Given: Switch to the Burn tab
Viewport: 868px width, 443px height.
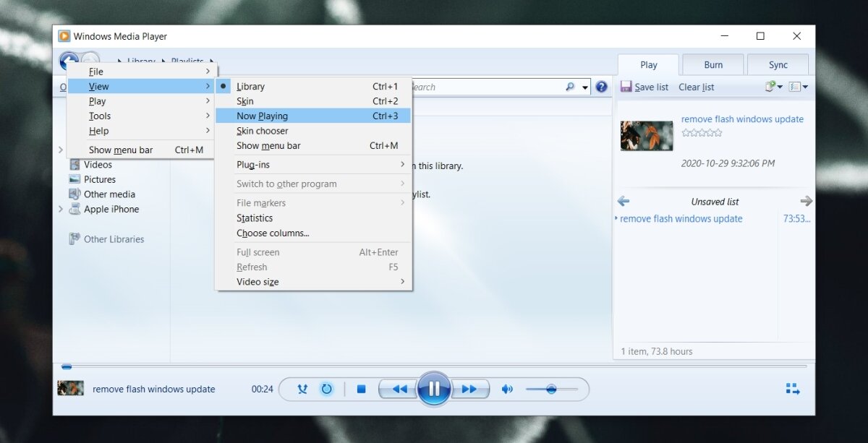Looking at the screenshot, I should click(712, 64).
